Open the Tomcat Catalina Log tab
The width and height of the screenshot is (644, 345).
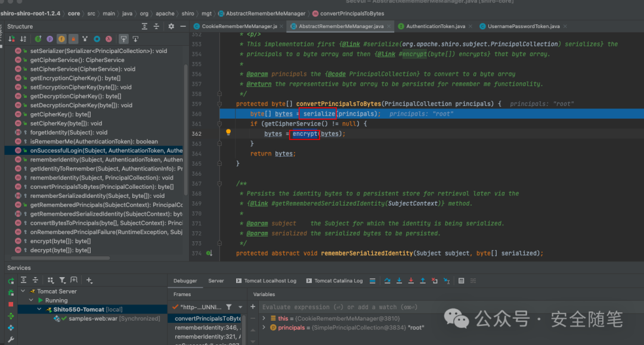pos(334,281)
